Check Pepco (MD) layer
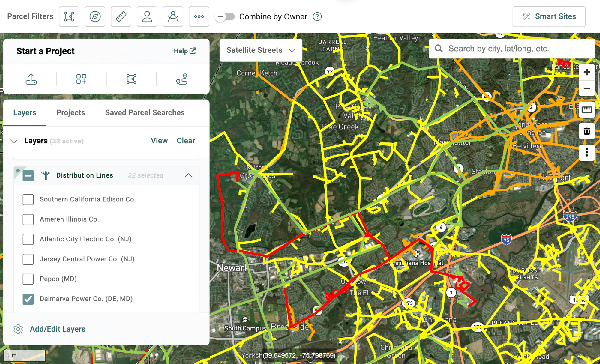Viewport: 600px width, 364px height. pos(28,279)
